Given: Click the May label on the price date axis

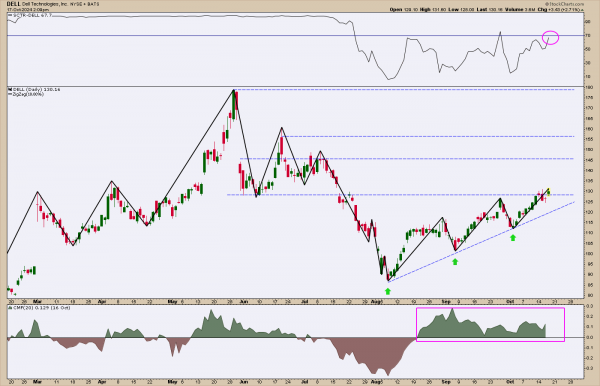Looking at the screenshot, I should [173, 301].
